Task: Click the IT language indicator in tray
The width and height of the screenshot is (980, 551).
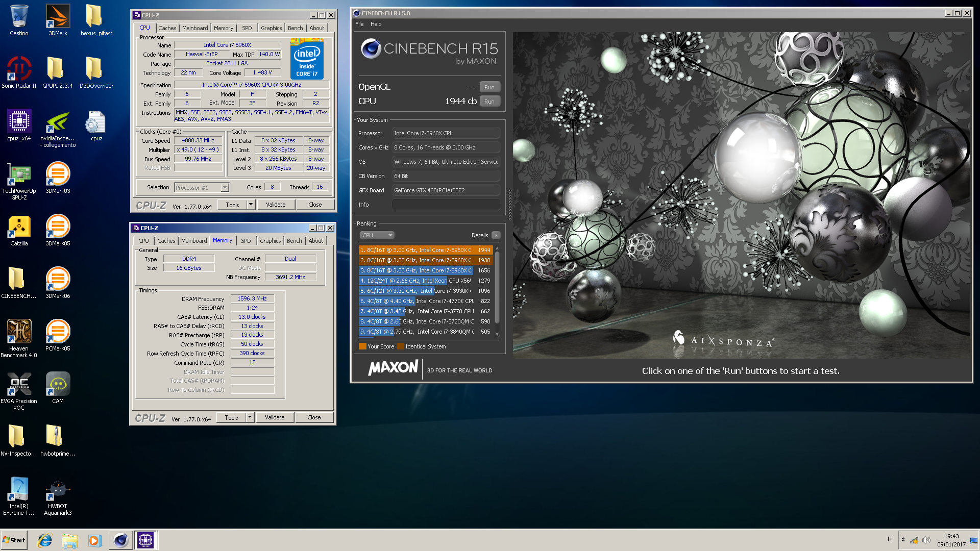Action: (x=890, y=539)
